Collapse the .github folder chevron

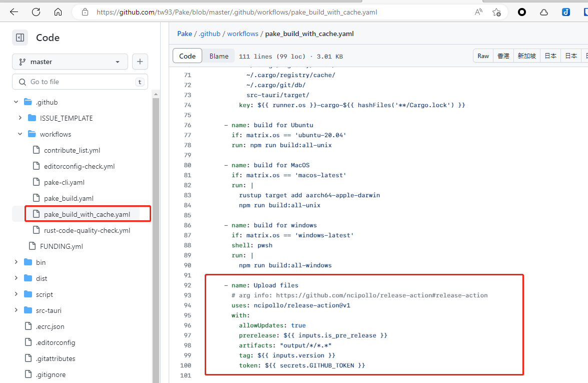[16, 102]
